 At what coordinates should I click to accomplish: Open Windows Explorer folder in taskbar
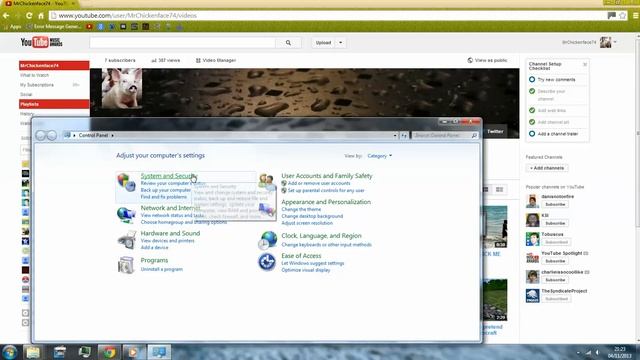33,352
